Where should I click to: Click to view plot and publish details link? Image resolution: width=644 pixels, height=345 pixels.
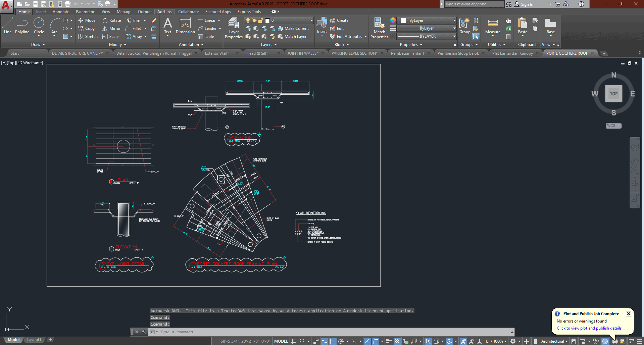coord(590,328)
